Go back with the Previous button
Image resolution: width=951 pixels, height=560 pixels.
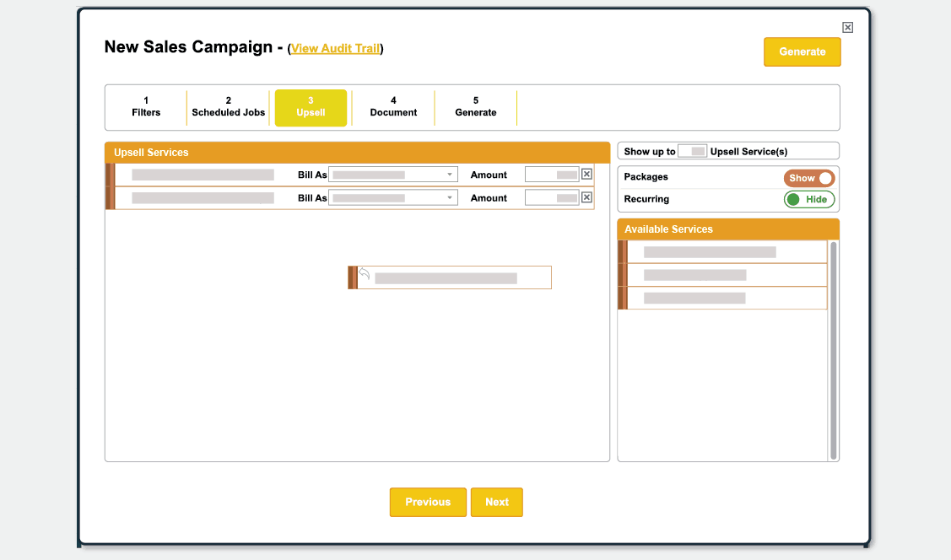point(428,503)
